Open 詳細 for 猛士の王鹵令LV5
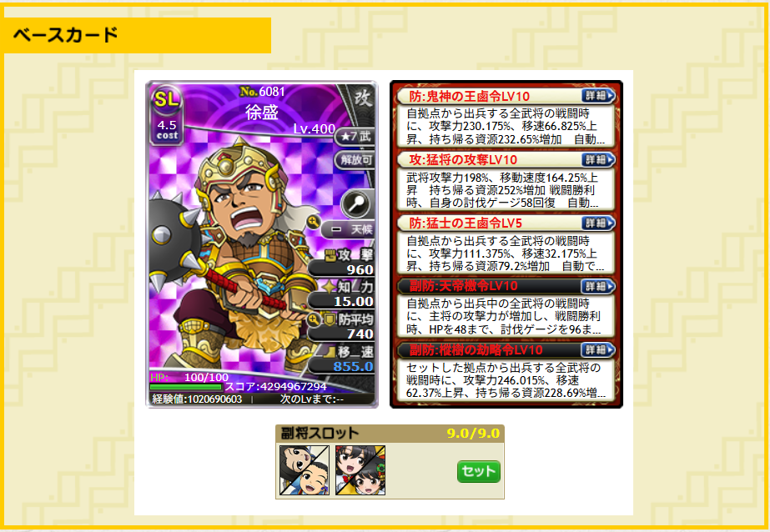Viewport: 770px width, 532px height. point(598,223)
